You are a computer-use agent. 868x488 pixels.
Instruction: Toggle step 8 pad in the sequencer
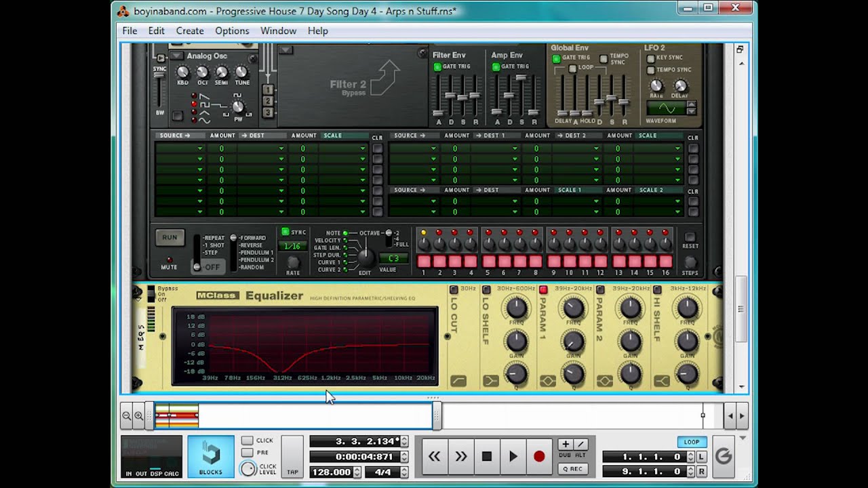[536, 262]
